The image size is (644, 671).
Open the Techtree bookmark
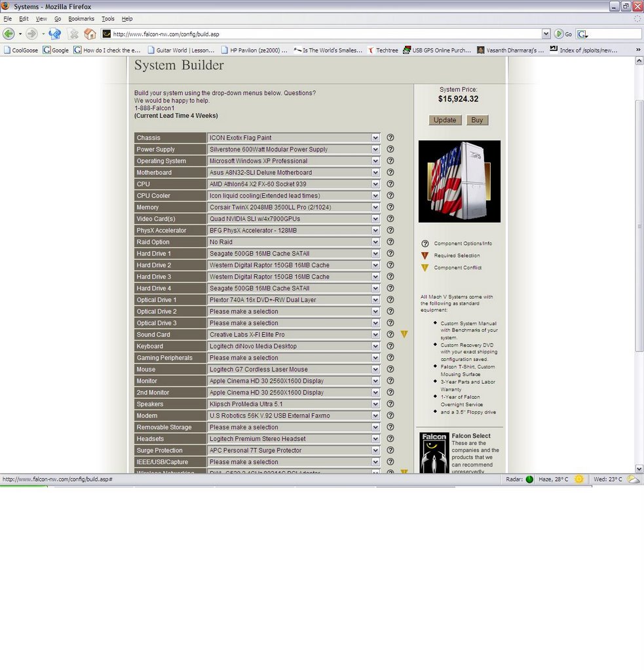tap(383, 50)
